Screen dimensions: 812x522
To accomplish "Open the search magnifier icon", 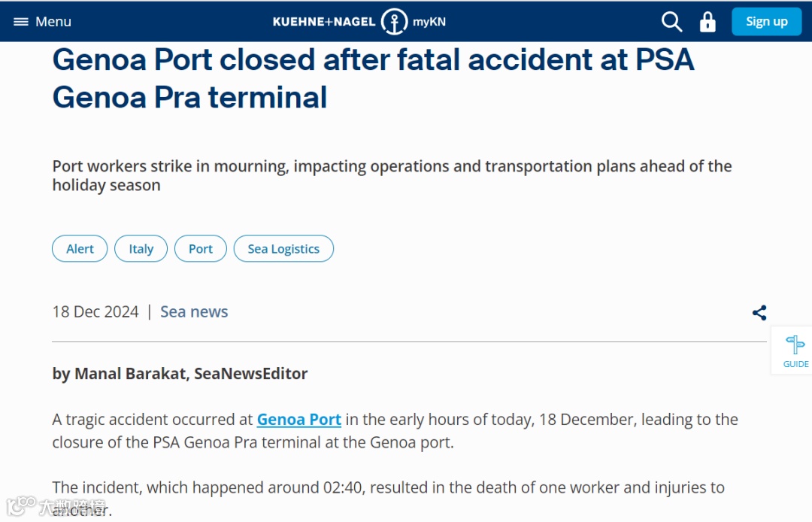I will [671, 21].
